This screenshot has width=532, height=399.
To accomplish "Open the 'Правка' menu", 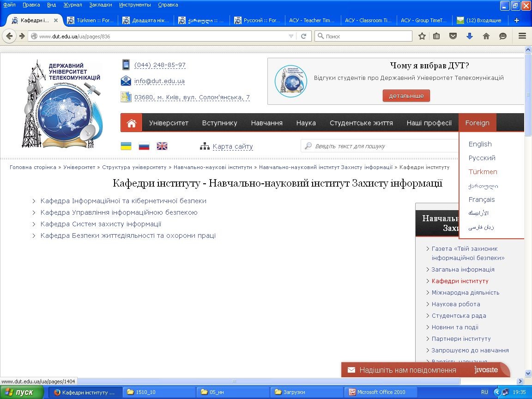I will click(x=31, y=5).
